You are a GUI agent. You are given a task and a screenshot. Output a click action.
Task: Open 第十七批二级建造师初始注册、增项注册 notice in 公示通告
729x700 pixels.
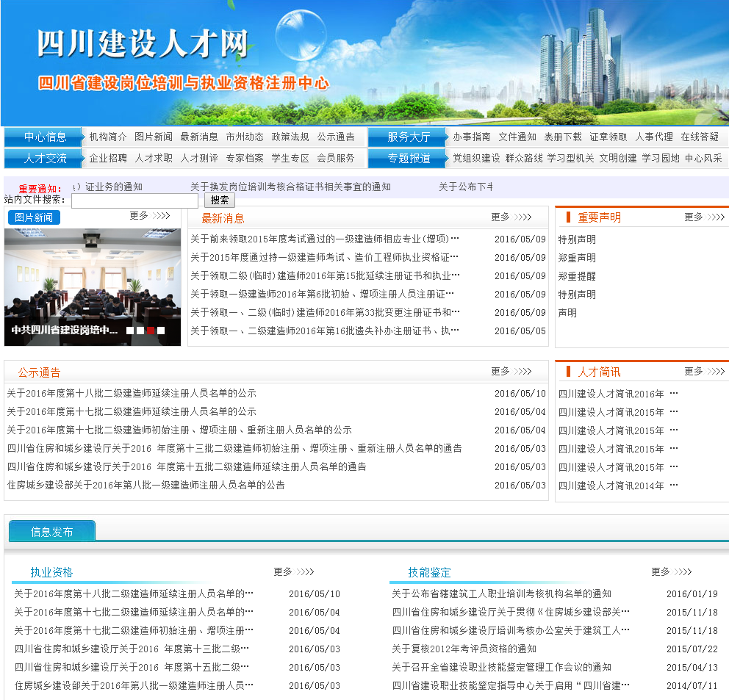179,430
